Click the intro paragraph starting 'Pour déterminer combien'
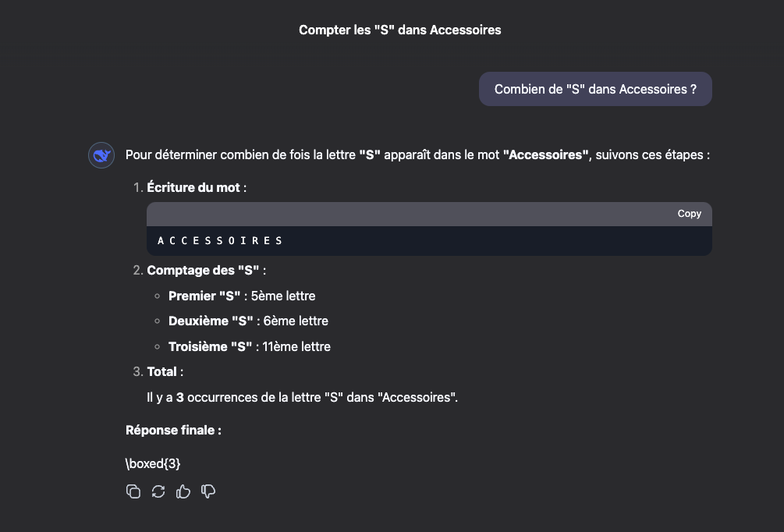784x532 pixels. pyautogui.click(x=417, y=155)
